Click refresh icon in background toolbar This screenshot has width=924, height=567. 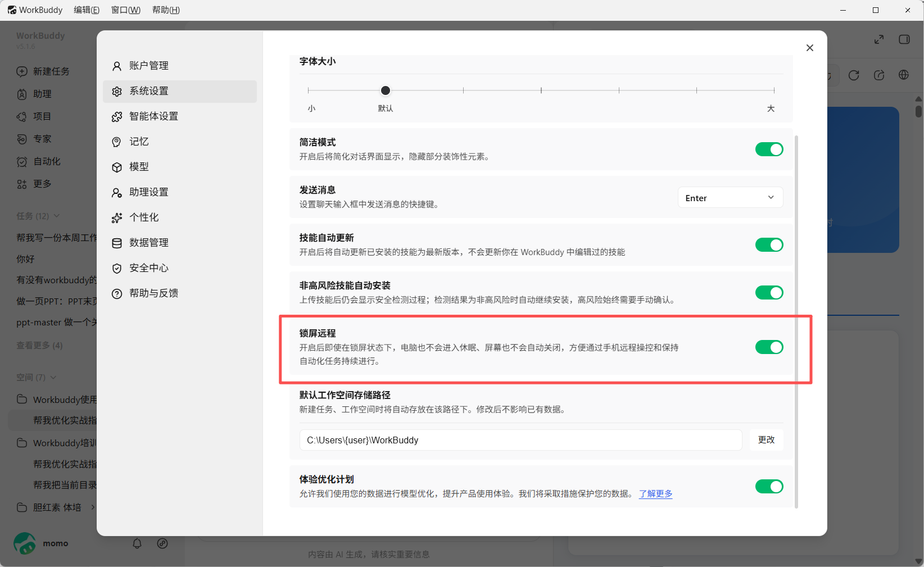click(x=854, y=75)
